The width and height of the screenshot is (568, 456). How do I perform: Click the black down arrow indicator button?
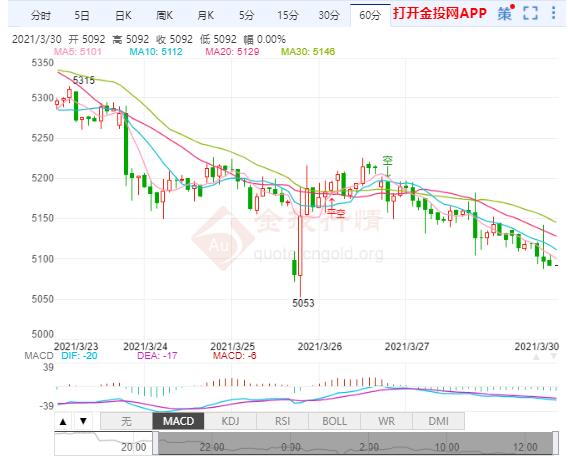[84, 421]
